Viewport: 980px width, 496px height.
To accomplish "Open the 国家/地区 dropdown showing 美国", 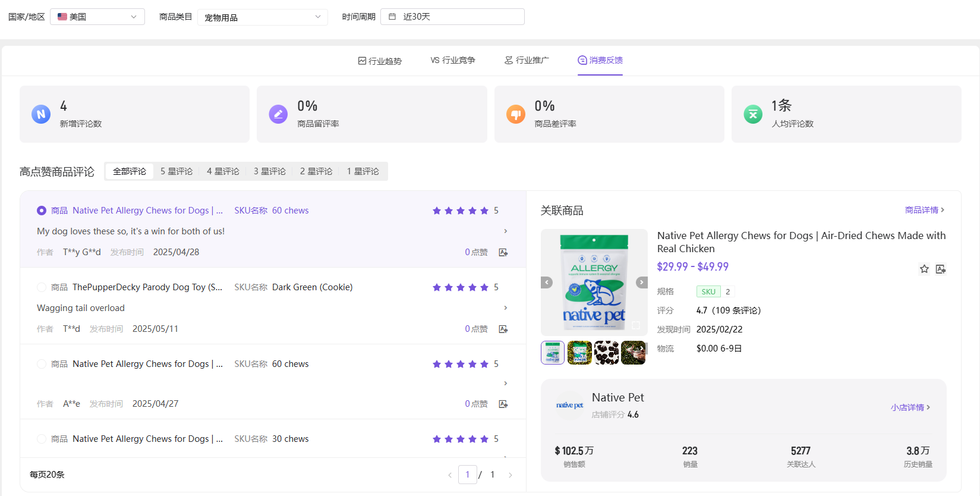I will 97,17.
